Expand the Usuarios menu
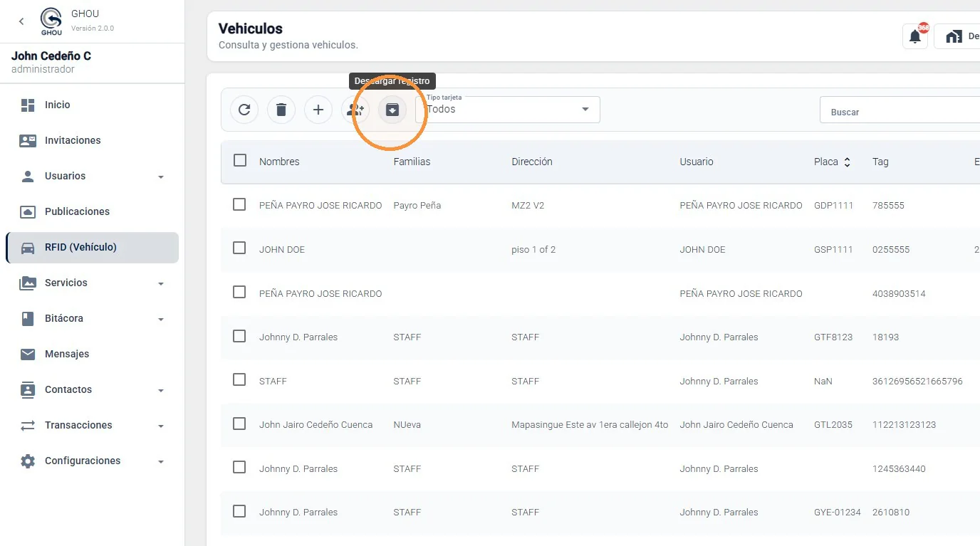980x546 pixels. point(161,177)
